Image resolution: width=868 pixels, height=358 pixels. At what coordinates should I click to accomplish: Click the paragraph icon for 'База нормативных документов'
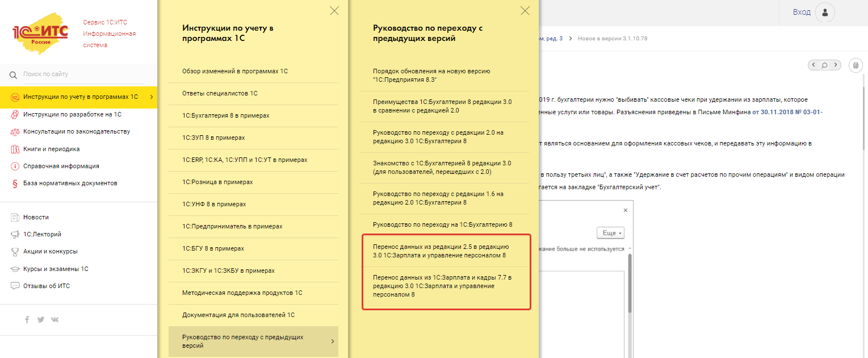(x=15, y=183)
